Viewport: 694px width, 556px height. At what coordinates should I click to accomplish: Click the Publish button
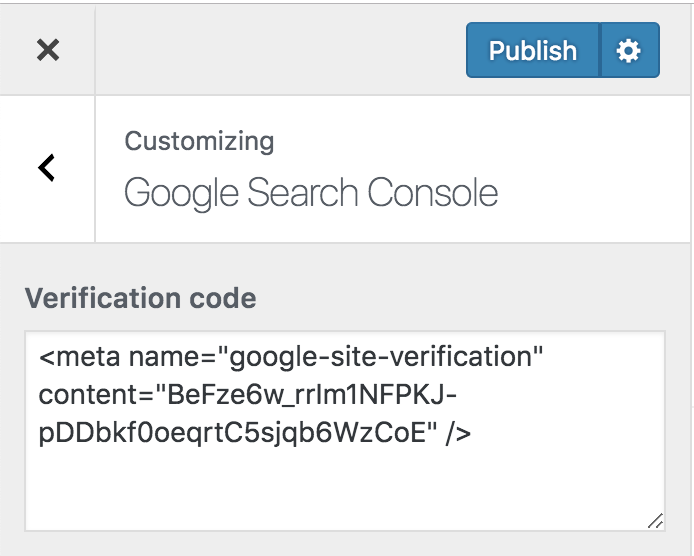click(x=532, y=50)
